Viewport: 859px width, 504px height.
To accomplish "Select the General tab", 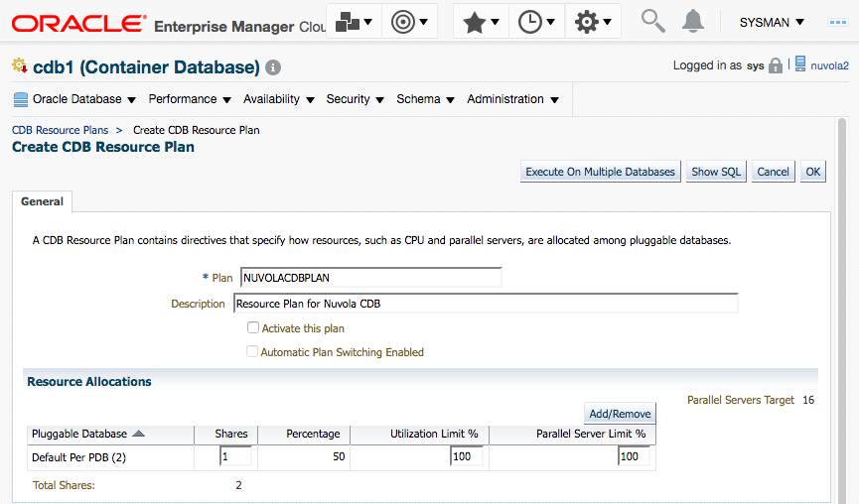I will pyautogui.click(x=42, y=201).
